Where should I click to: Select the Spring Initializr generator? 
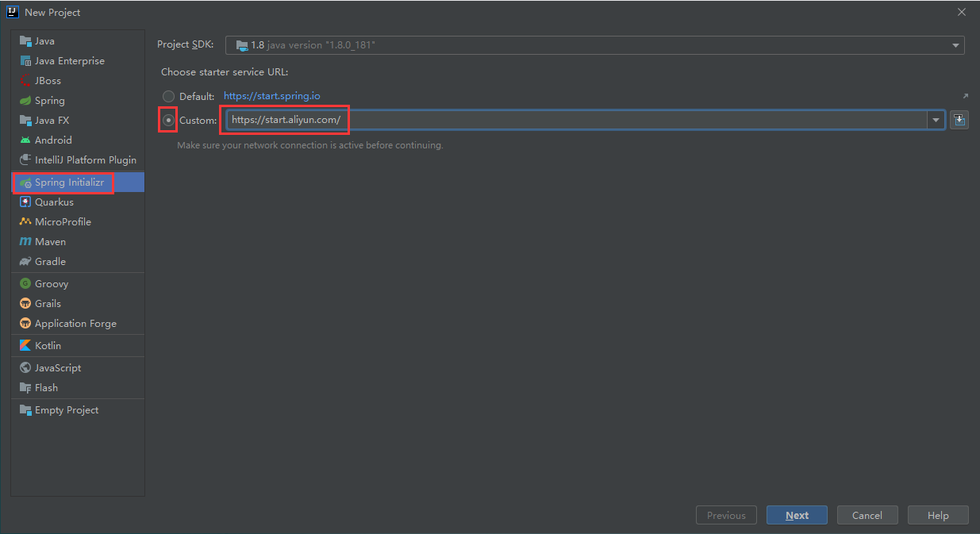(x=78, y=182)
